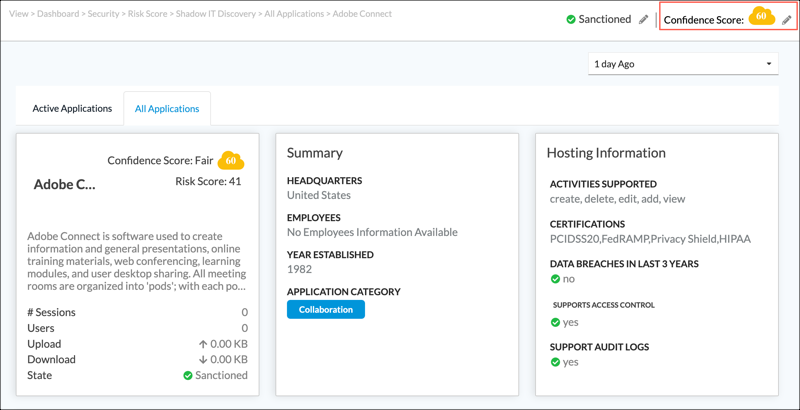Click the data breaches 'no' check icon
Image resolution: width=800 pixels, height=410 pixels.
point(555,279)
